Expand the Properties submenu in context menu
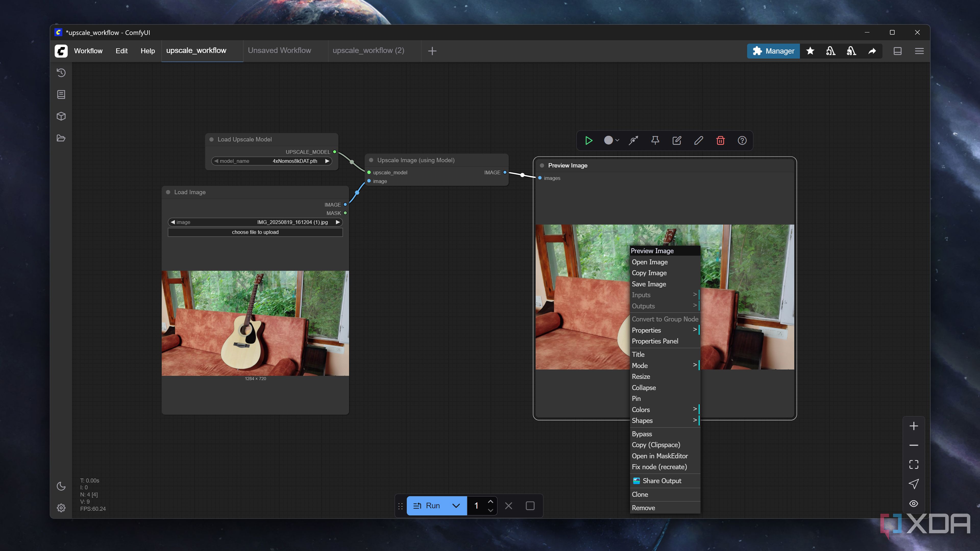The width and height of the screenshot is (980, 551). pyautogui.click(x=665, y=330)
